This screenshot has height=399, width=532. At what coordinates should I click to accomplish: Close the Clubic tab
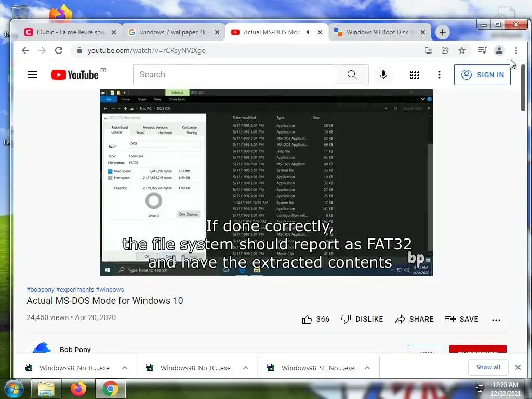coord(114,32)
